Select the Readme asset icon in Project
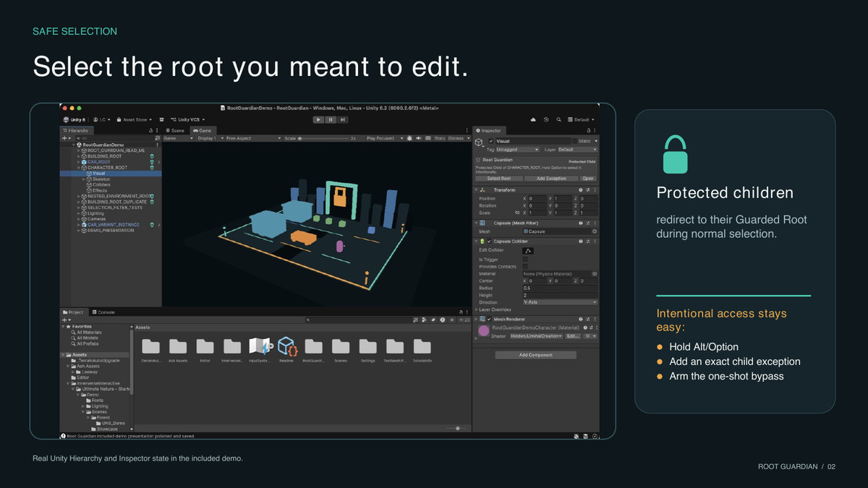The height and width of the screenshot is (488, 868). (286, 346)
